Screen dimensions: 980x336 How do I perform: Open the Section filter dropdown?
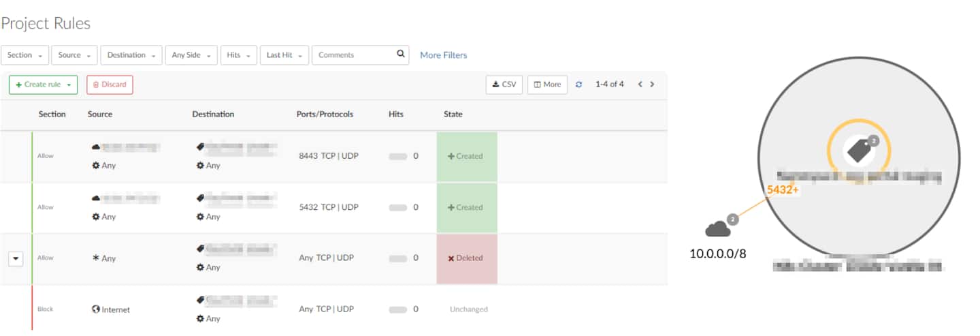(25, 55)
